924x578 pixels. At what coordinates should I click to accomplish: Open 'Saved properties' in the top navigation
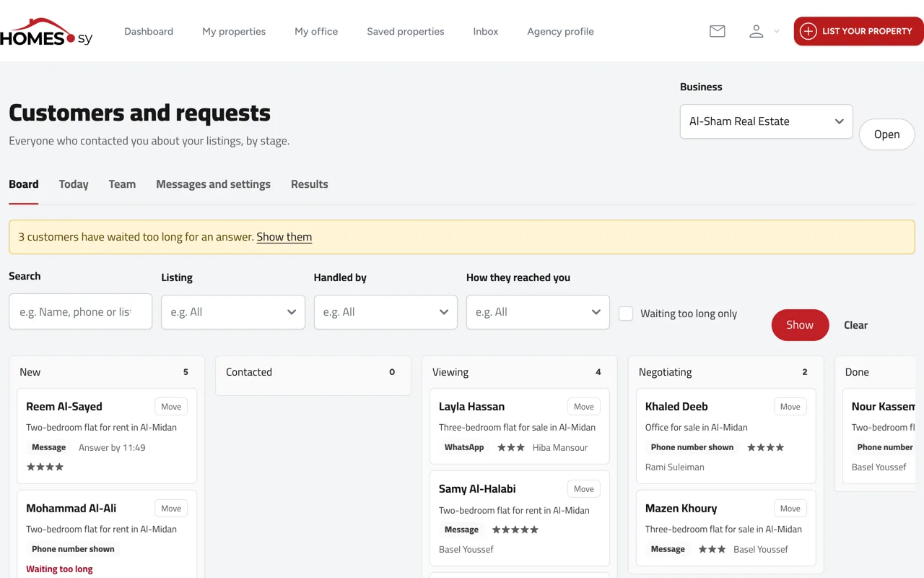point(406,32)
